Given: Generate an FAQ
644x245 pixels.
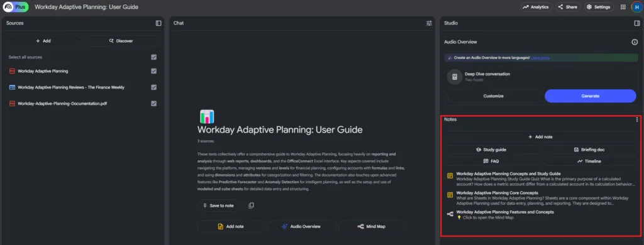Looking at the screenshot, I should (492, 161).
